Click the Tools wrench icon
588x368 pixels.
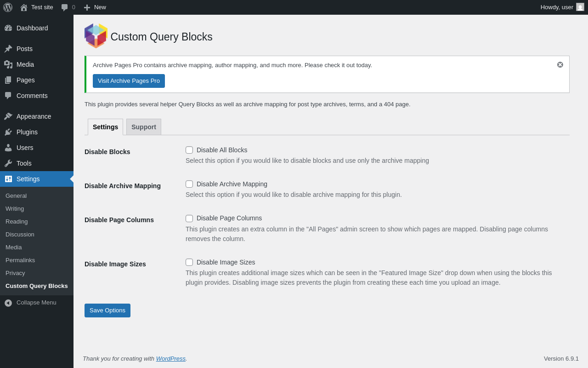coord(8,163)
